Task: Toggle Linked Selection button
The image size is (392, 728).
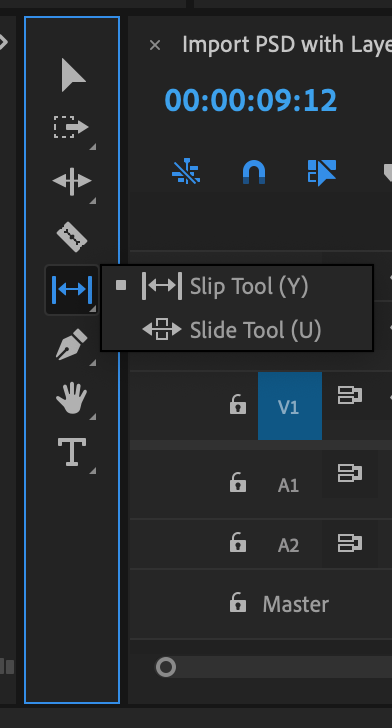Action: 322,172
